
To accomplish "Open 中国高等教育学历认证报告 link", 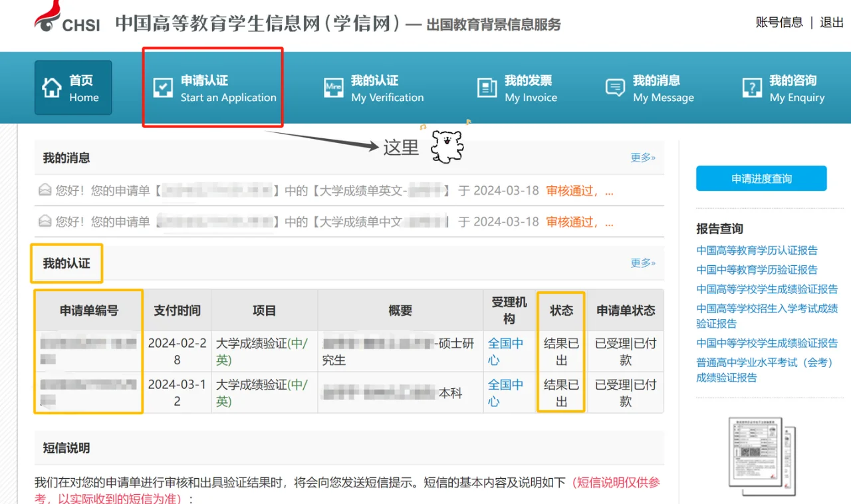I will click(x=757, y=251).
